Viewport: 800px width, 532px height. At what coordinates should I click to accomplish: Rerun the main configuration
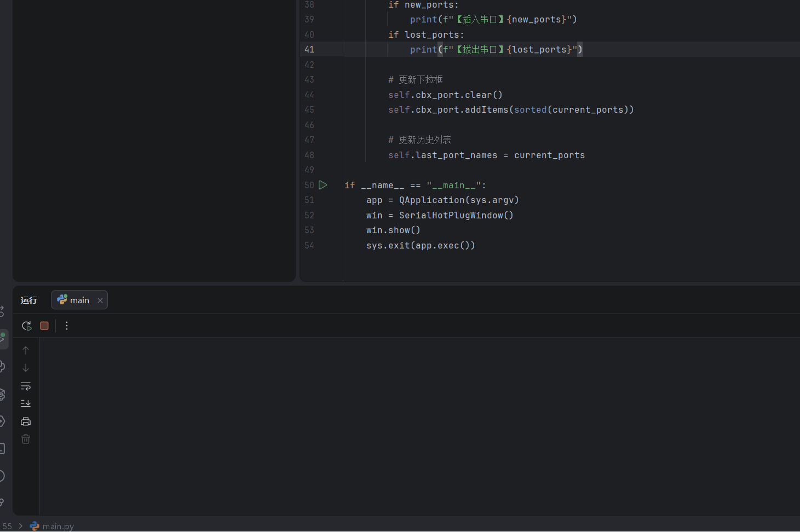(26, 326)
